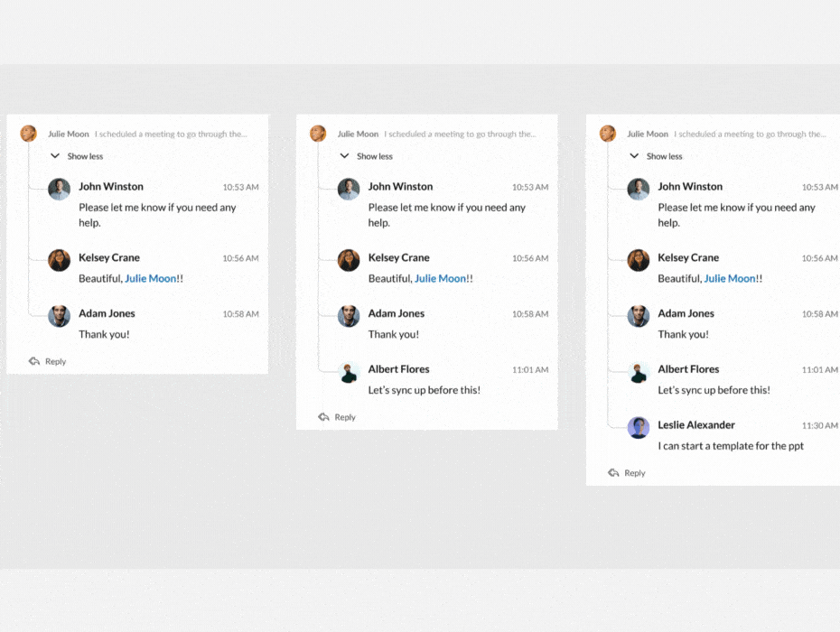This screenshot has width=840, height=632.
Task: Collapse the five-reply thread using the Show less chevron
Action: click(x=634, y=156)
